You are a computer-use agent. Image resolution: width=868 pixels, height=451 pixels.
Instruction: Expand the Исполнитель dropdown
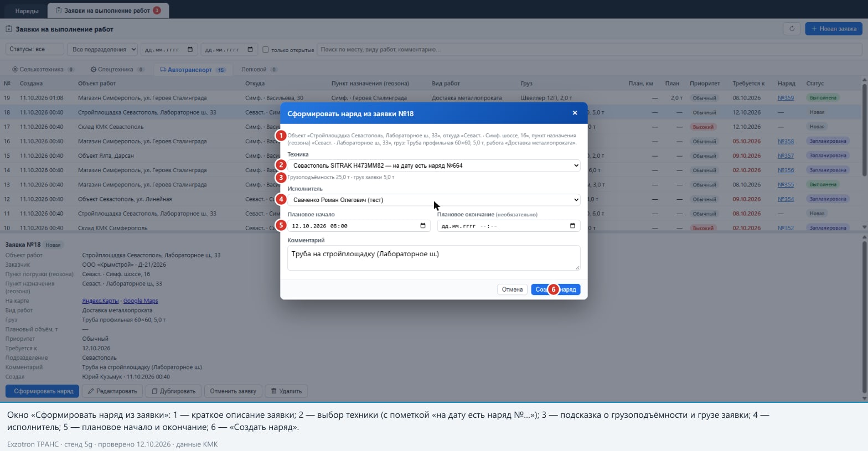pos(433,200)
